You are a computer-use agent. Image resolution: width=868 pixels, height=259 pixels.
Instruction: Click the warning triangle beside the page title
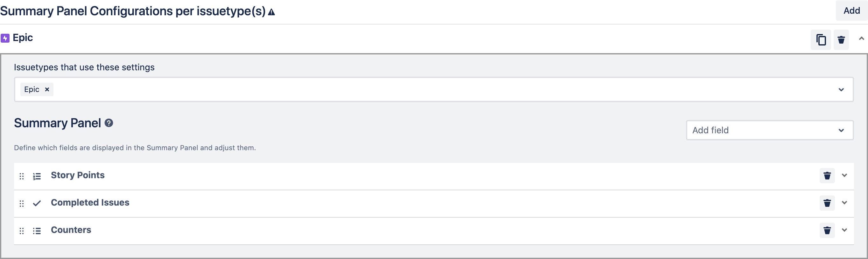click(271, 12)
